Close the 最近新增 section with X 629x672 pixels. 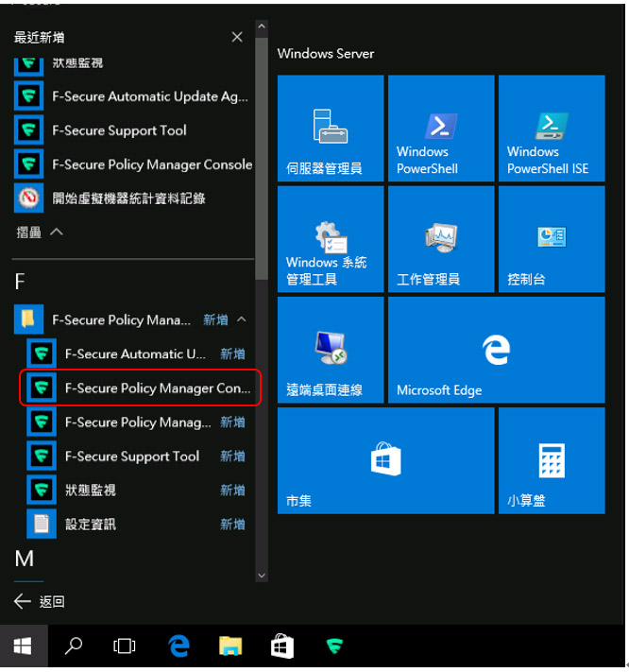pyautogui.click(x=237, y=37)
